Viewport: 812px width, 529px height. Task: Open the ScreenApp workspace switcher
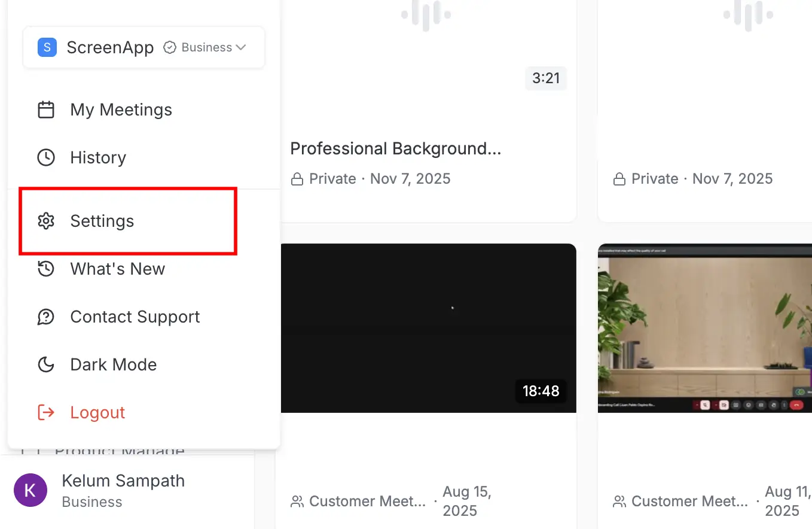point(110,47)
